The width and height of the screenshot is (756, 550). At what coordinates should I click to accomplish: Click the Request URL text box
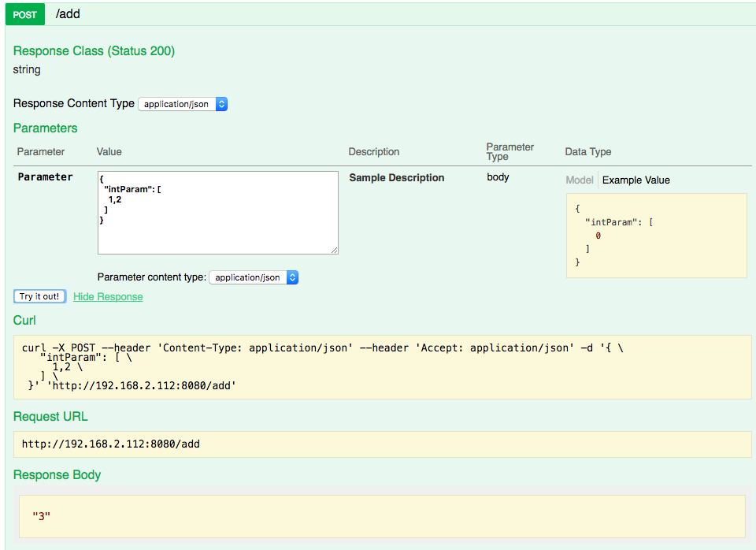[382, 444]
